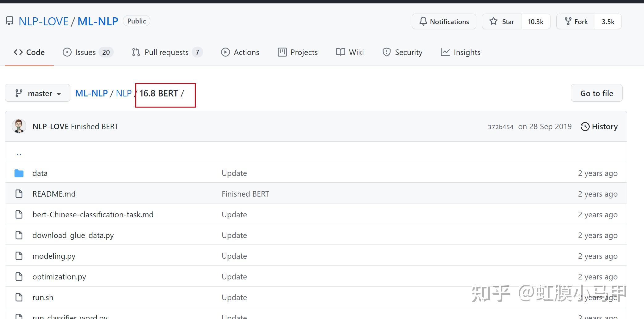Click the Pull requests merge icon
This screenshot has width=644, height=319.
(x=136, y=52)
